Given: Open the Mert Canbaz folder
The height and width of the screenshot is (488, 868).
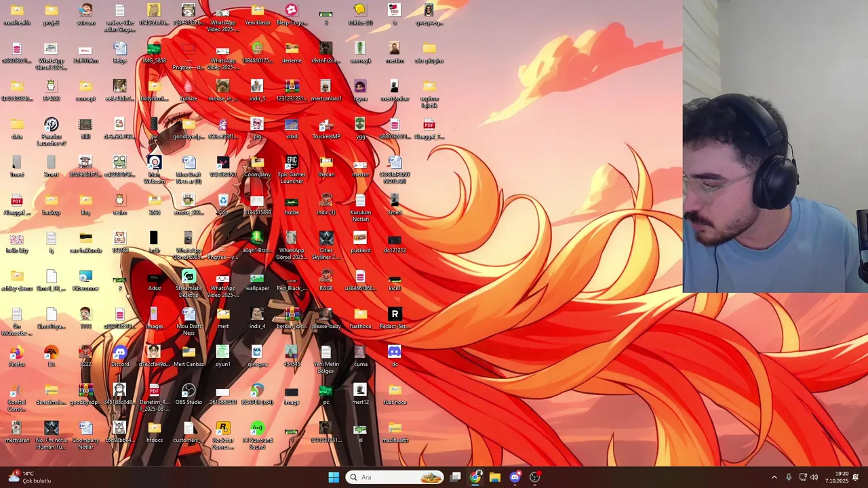Looking at the screenshot, I should (x=189, y=356).
